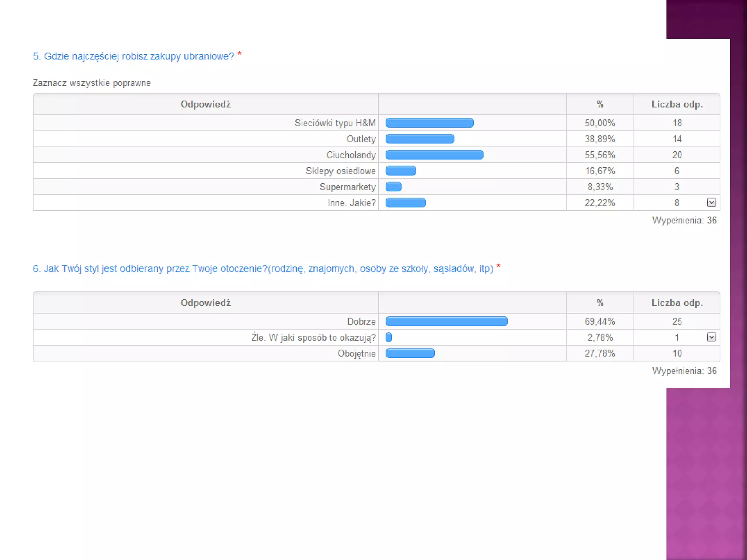
Task: Click the Sklepy osiedlowe row label
Action: (x=341, y=171)
